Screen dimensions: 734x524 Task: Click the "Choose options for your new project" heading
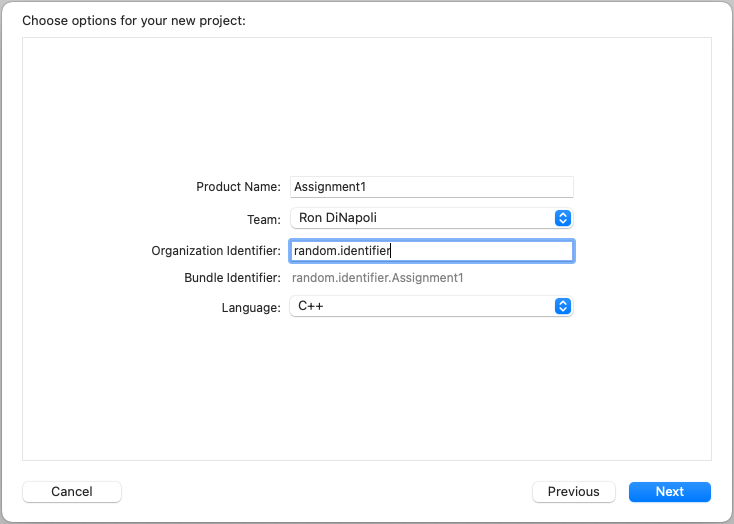tap(133, 20)
